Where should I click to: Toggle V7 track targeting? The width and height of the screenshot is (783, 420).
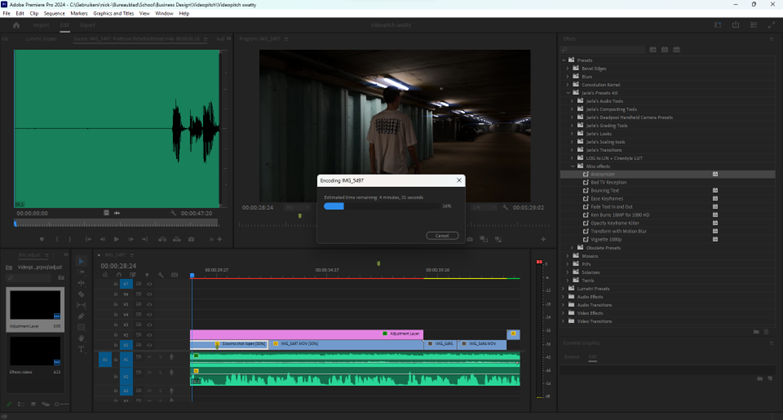[126, 284]
